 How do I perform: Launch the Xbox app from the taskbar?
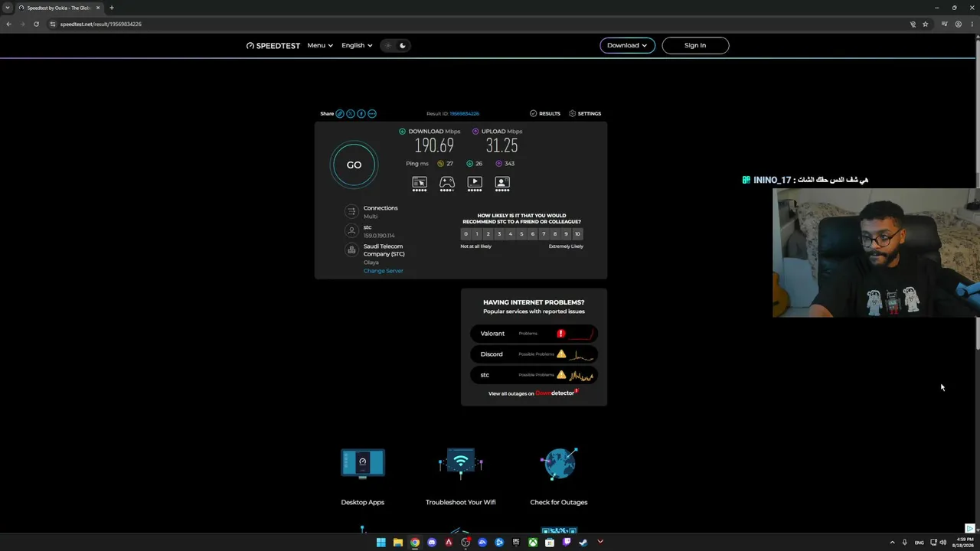pyautogui.click(x=533, y=543)
